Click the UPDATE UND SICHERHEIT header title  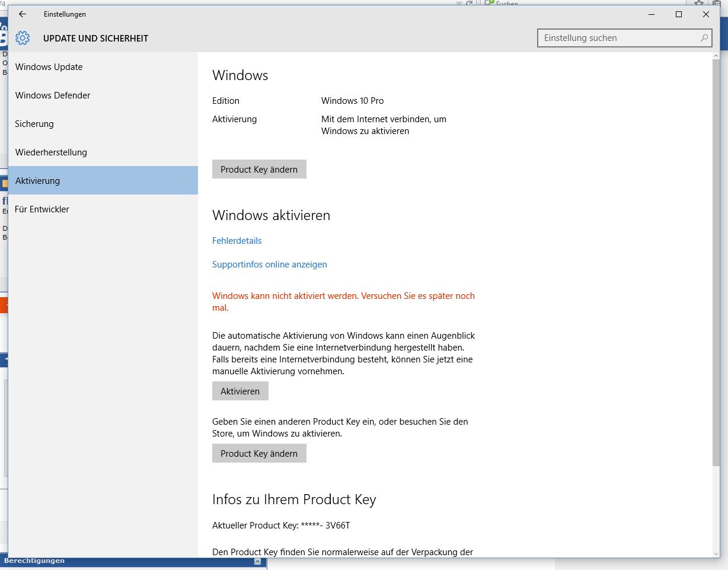[x=96, y=39]
